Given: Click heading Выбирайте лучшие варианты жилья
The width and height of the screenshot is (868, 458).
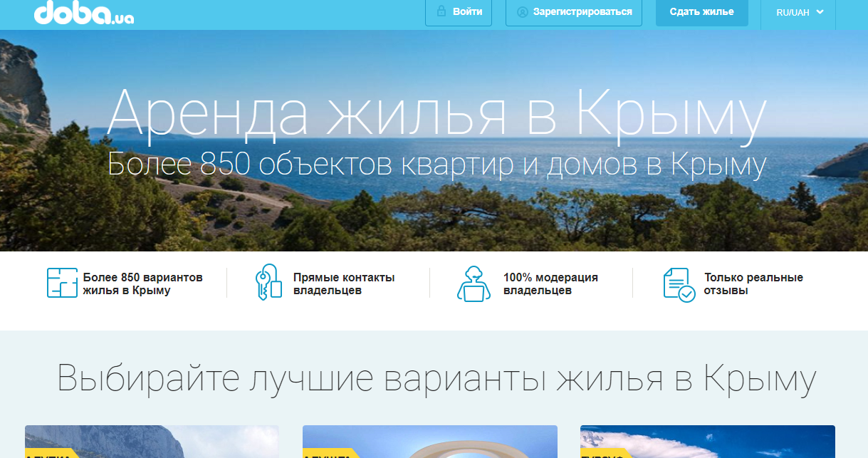Looking at the screenshot, I should (x=436, y=378).
